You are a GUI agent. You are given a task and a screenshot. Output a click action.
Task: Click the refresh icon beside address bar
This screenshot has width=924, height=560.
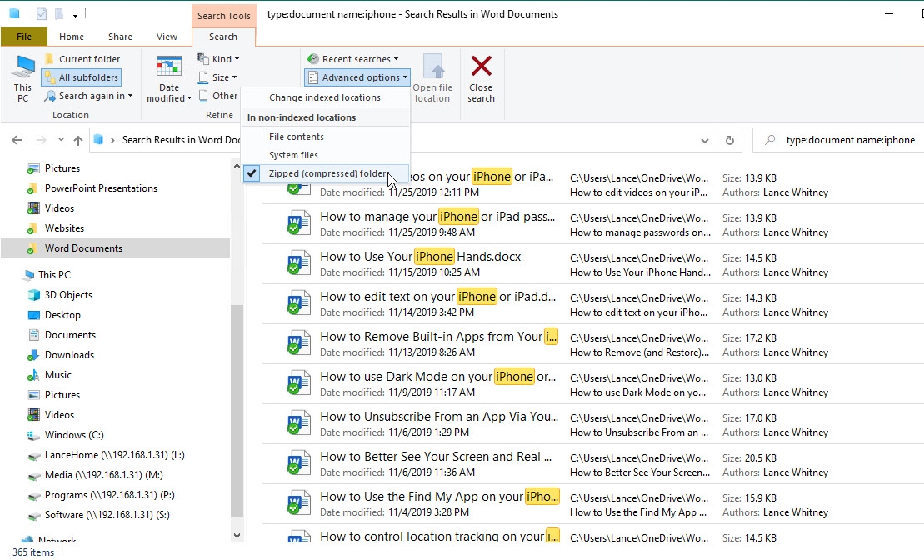click(x=730, y=140)
